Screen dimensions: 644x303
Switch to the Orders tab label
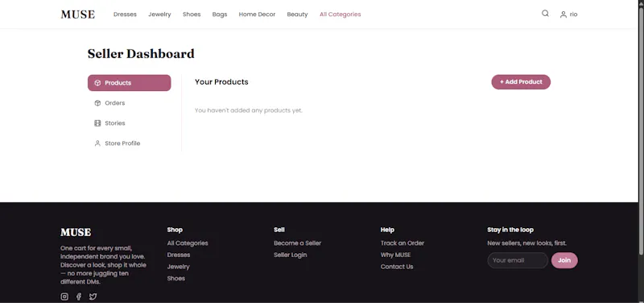point(115,103)
